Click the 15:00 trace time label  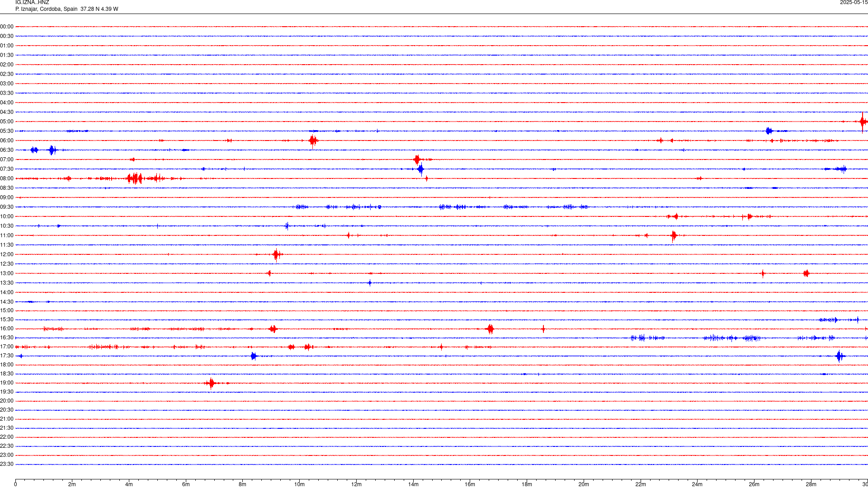click(x=7, y=310)
